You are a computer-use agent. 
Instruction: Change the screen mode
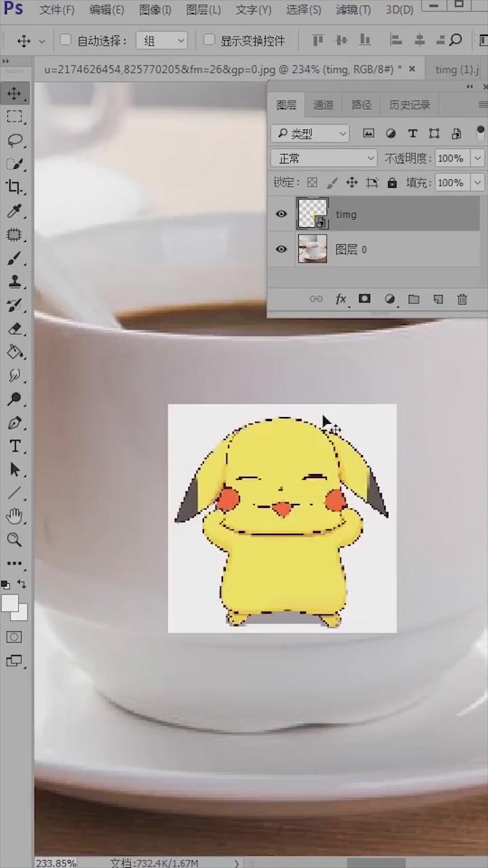(14, 660)
